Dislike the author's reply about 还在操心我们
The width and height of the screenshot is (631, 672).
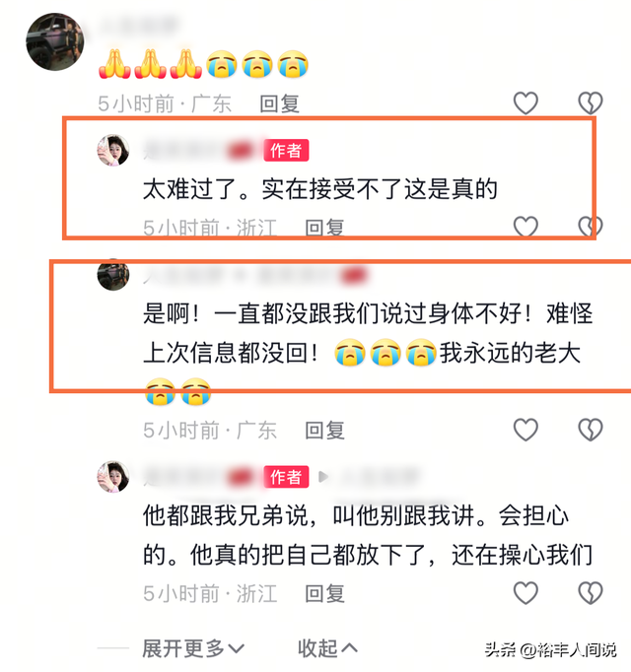[591, 593]
